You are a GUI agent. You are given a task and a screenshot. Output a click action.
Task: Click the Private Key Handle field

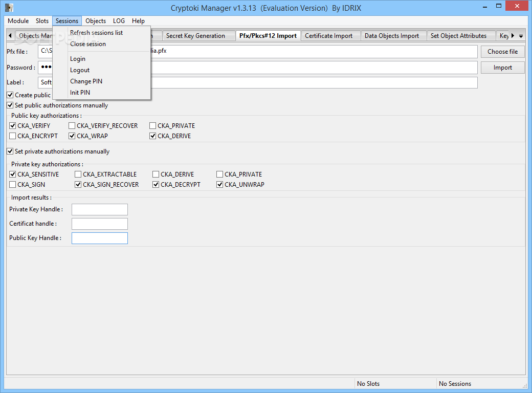click(x=100, y=209)
